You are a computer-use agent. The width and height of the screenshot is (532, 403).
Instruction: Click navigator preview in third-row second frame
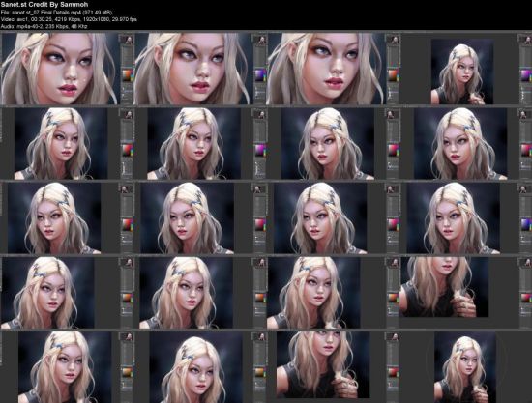coord(261,188)
